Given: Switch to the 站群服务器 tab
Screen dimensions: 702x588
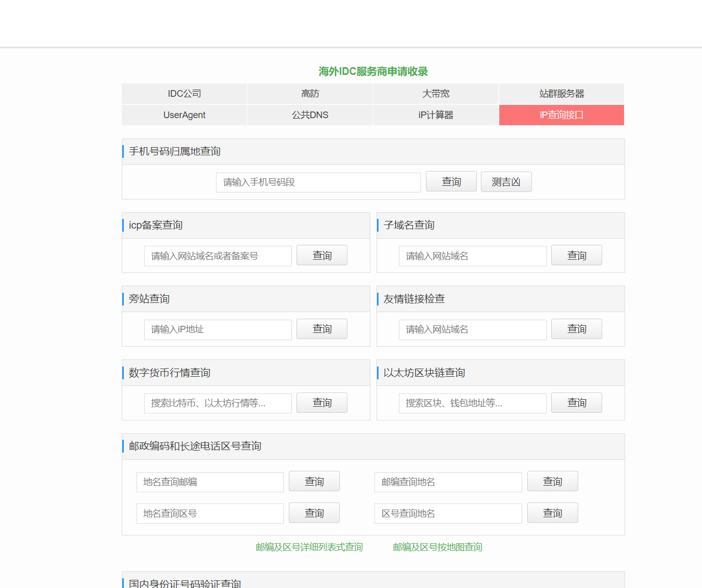Looking at the screenshot, I should coord(561,94).
